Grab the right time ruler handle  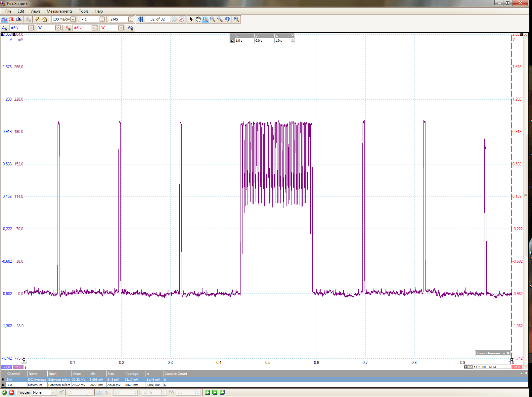coord(512,359)
